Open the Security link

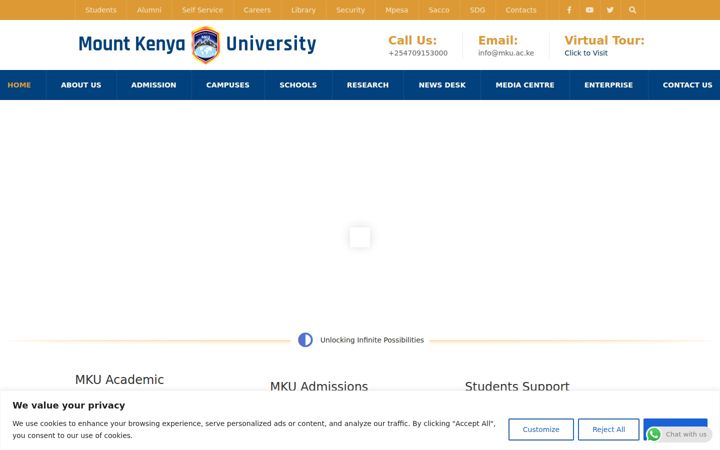(350, 10)
